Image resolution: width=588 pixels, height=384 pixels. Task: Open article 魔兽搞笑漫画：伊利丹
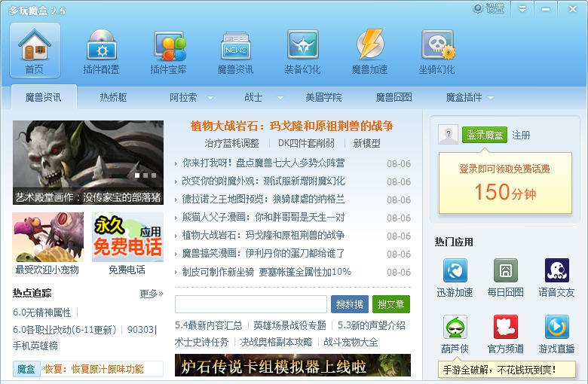263,253
